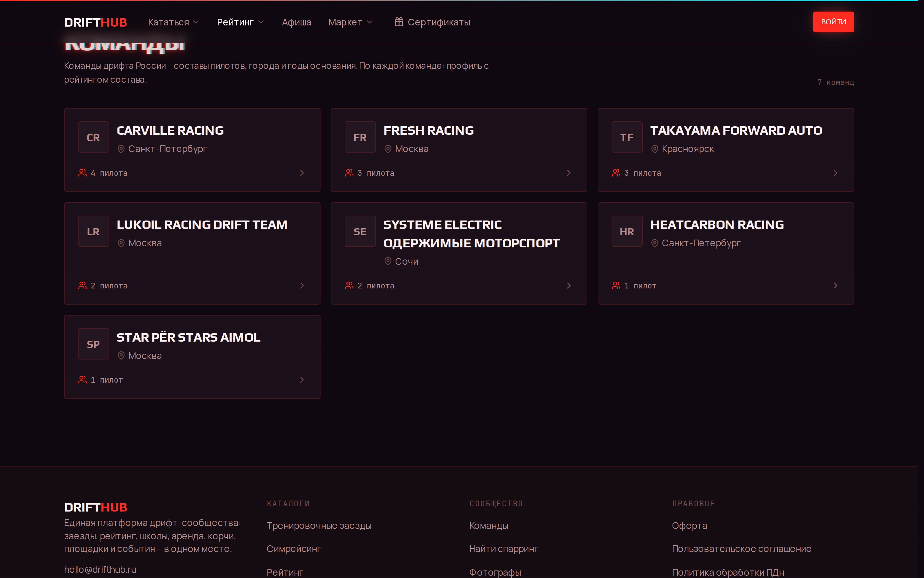This screenshot has height=578, width=924.
Task: Open Systeme Electric team via its chevron
Action: pos(569,286)
